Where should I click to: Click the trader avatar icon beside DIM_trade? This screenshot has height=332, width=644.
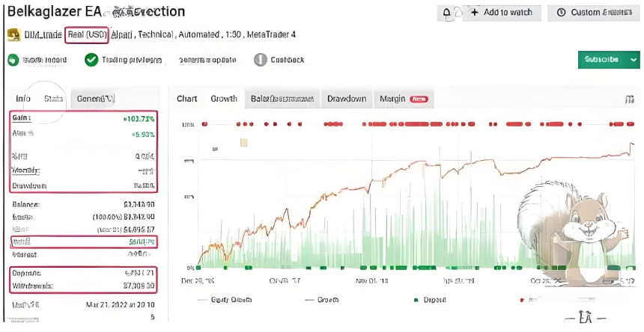[13, 35]
